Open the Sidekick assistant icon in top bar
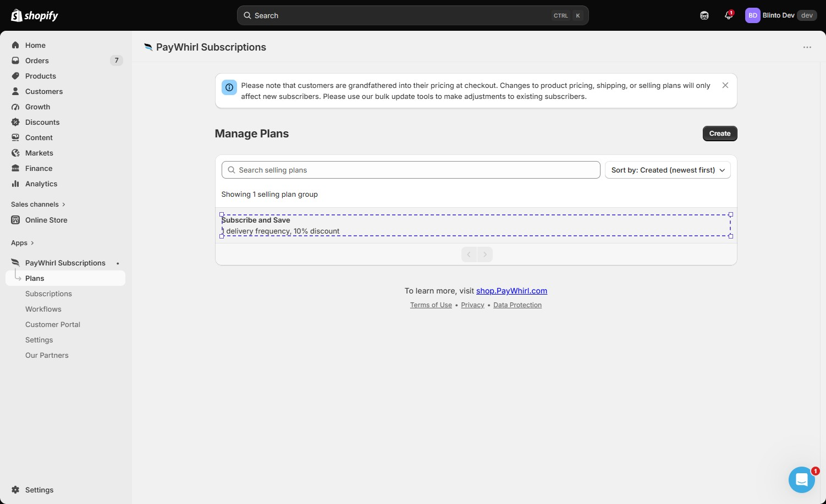 coord(704,15)
